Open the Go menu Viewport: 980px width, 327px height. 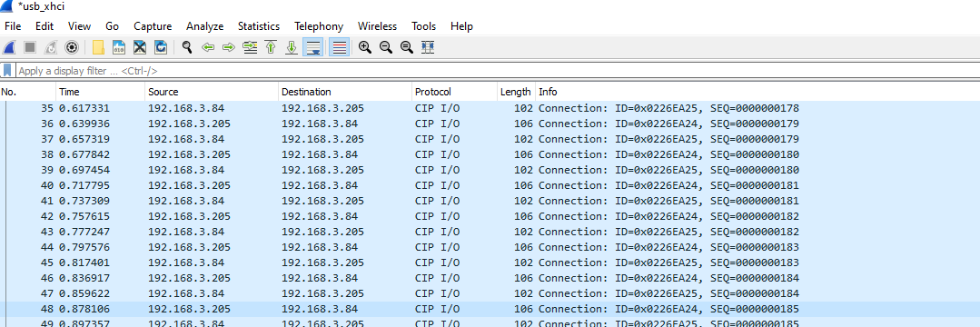112,26
